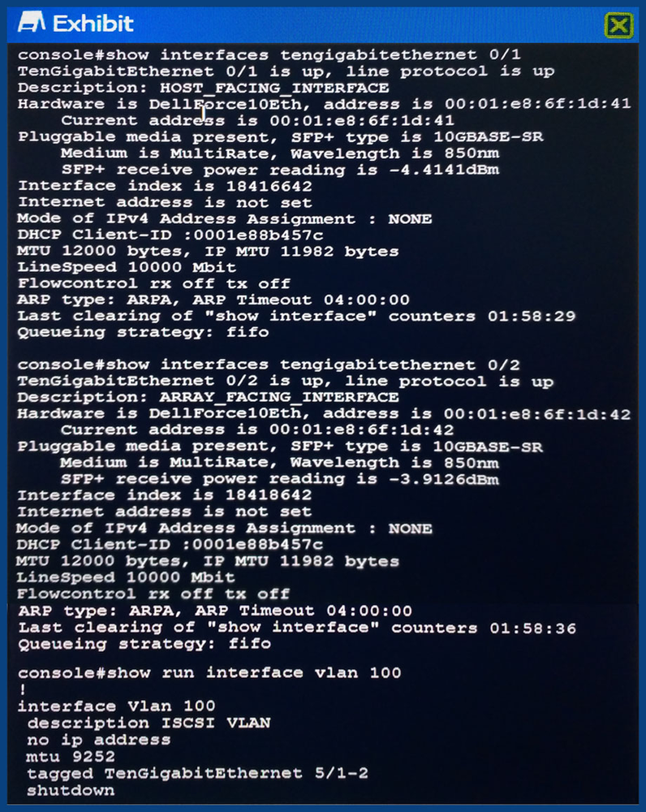The width and height of the screenshot is (646, 812).
Task: Click the Exhibit window icon in title bar
Action: [x=32, y=23]
